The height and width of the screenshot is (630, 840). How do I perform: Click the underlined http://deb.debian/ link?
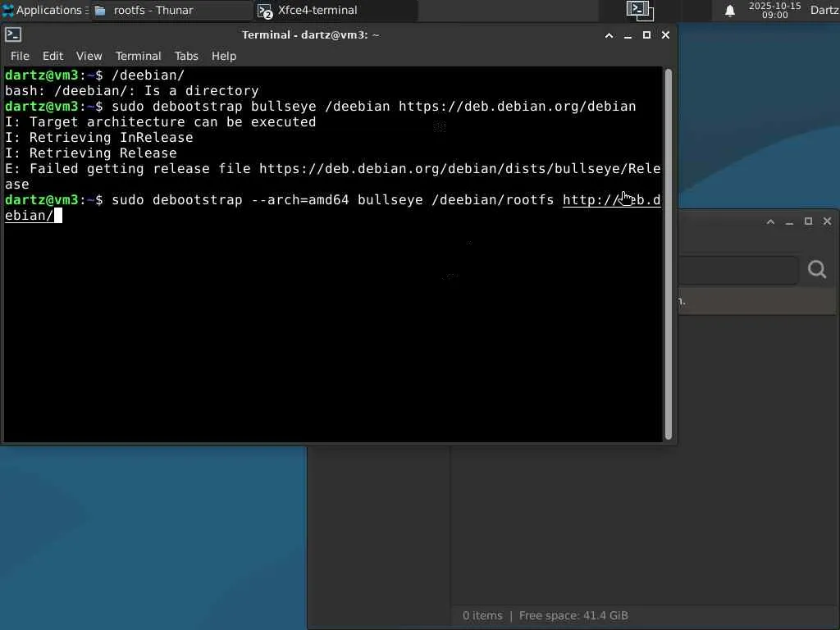[611, 200]
